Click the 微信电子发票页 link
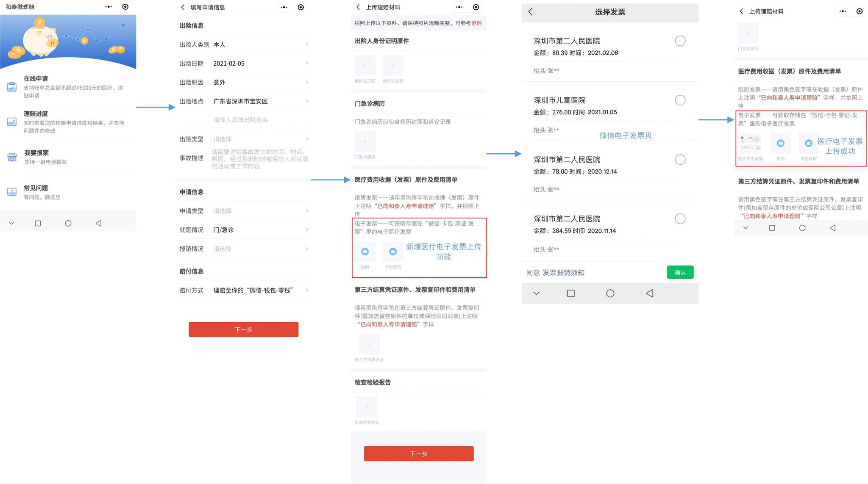 point(626,135)
